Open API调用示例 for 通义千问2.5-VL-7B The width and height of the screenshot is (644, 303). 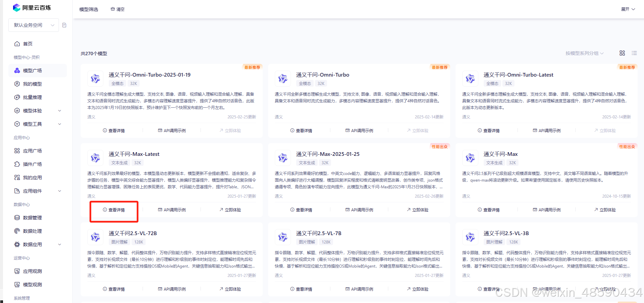pyautogui.click(x=359, y=289)
